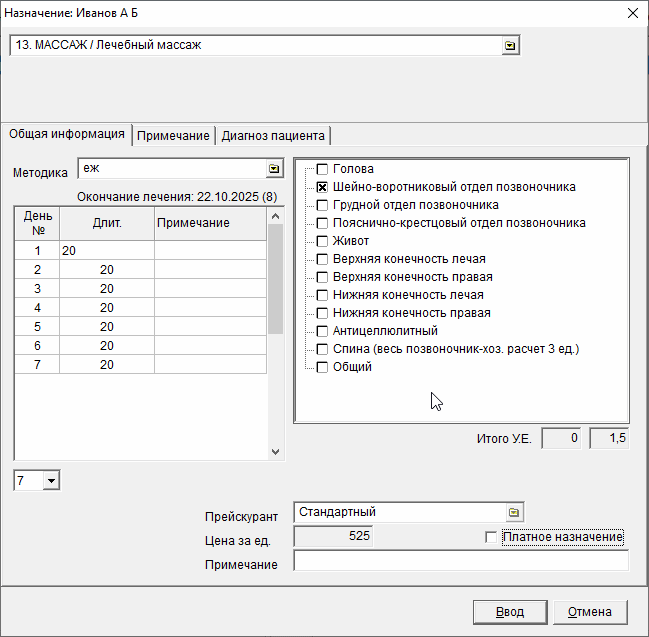The height and width of the screenshot is (637, 649).
Task: Check the Голова checkbox
Action: click(x=322, y=169)
